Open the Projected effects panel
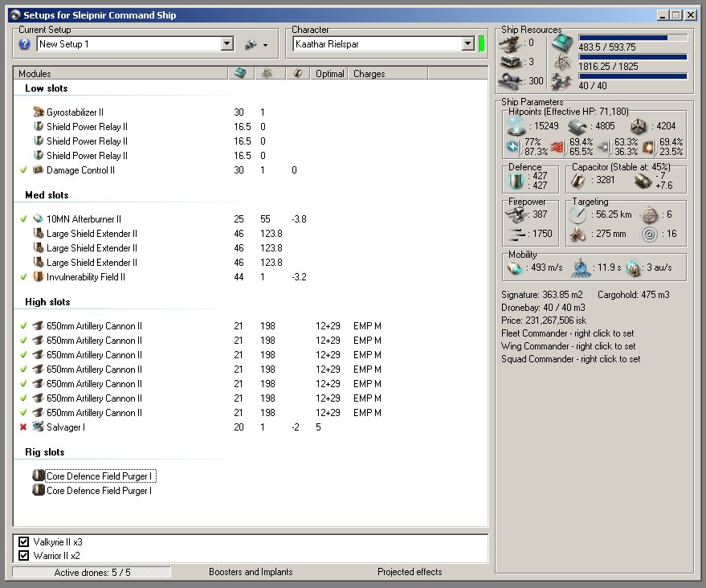706x588 pixels. 410,572
